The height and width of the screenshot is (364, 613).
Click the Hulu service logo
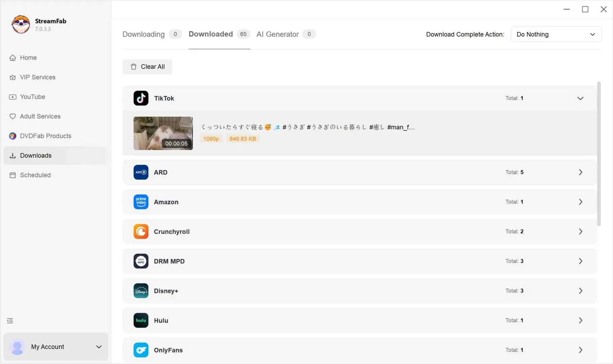click(141, 321)
